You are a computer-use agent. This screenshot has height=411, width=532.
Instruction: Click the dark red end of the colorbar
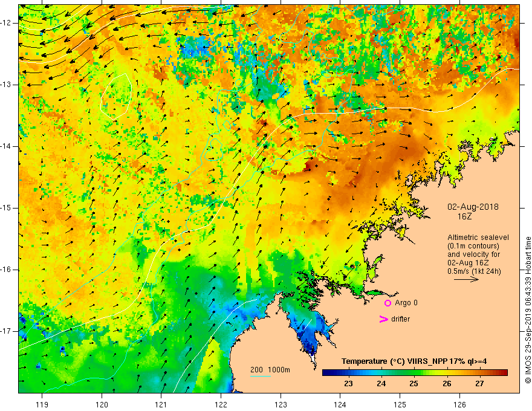coord(503,373)
